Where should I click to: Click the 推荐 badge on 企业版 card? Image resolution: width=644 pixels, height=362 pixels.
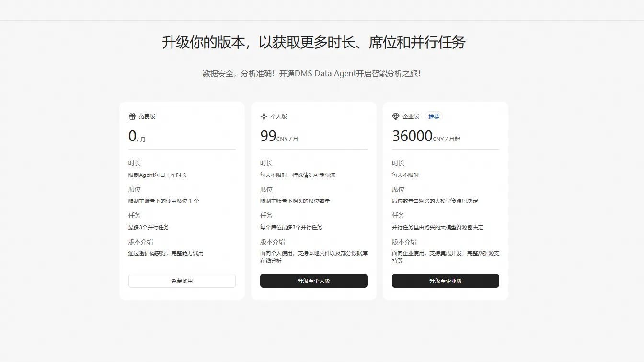point(434,117)
